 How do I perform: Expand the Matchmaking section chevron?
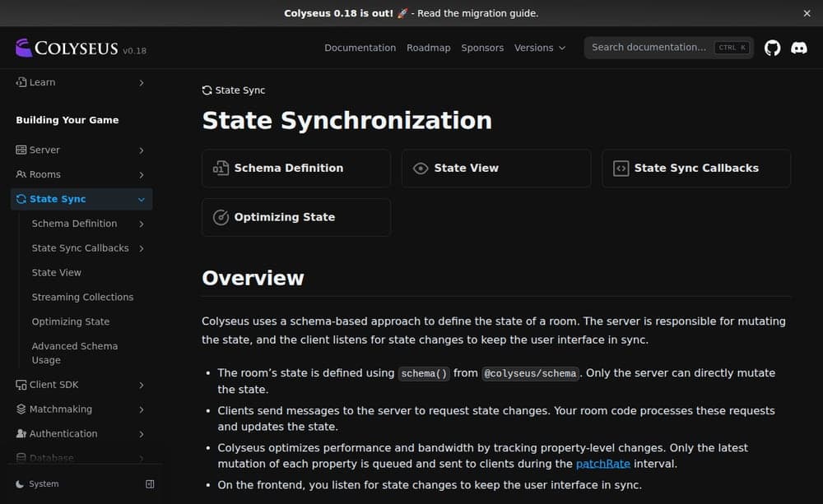click(x=142, y=409)
